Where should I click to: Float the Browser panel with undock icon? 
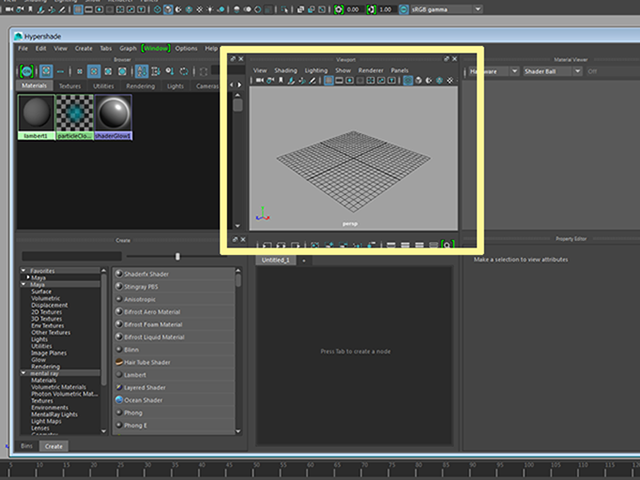pyautogui.click(x=233, y=59)
